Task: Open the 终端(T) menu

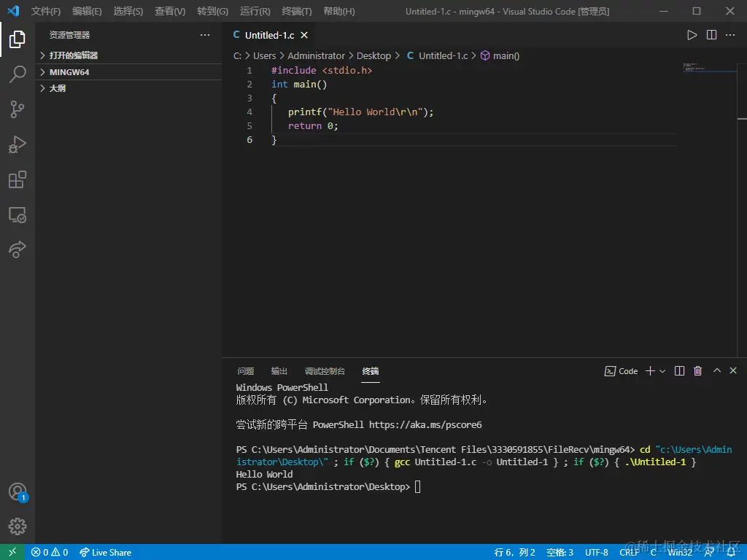Action: pos(297,11)
